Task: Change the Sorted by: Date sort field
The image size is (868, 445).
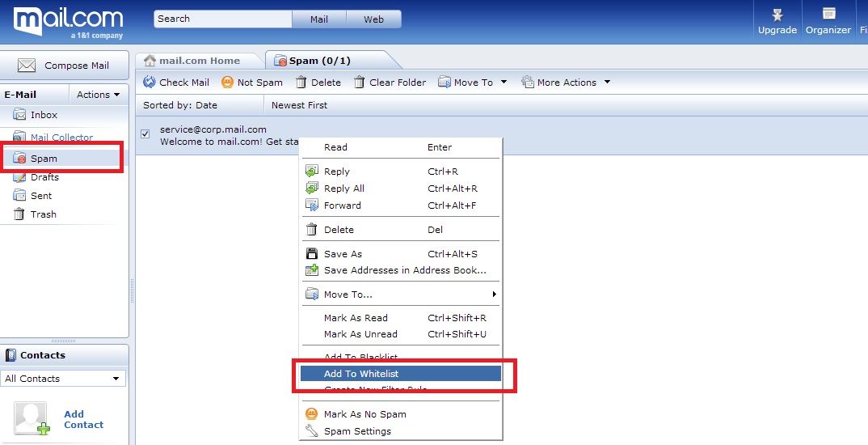Action: point(180,105)
